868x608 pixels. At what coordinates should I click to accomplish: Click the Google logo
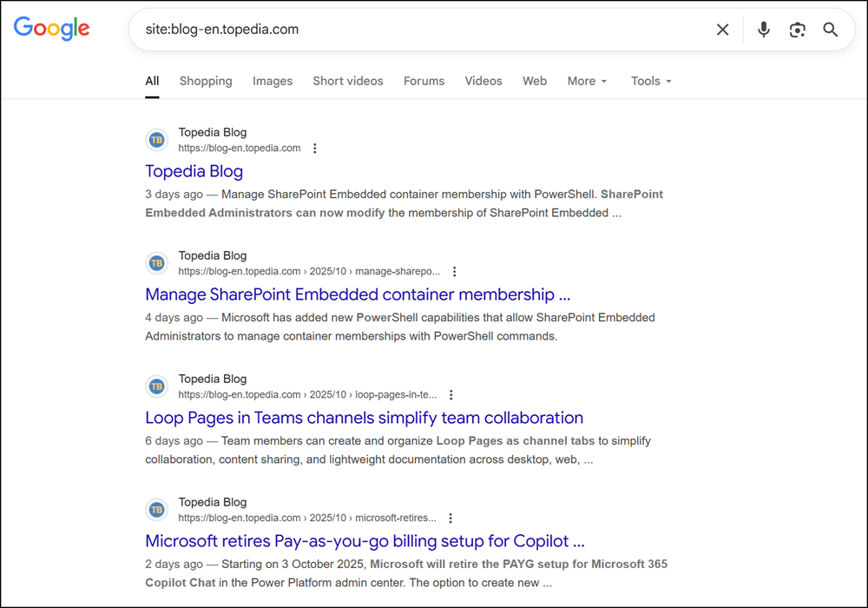[x=52, y=29]
